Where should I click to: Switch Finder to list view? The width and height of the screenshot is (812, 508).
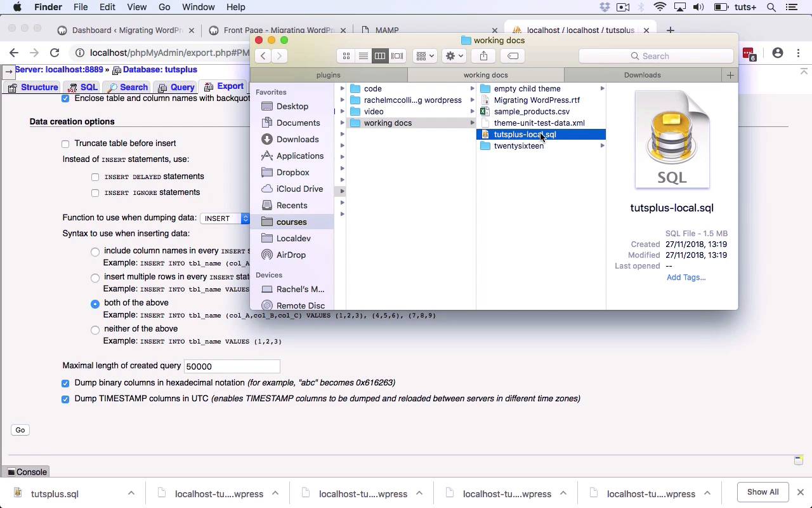pos(363,56)
